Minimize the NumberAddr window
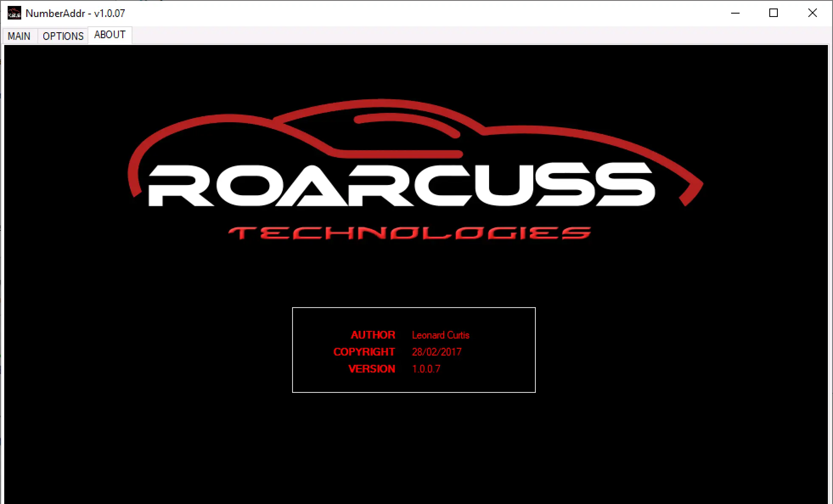 click(x=735, y=13)
